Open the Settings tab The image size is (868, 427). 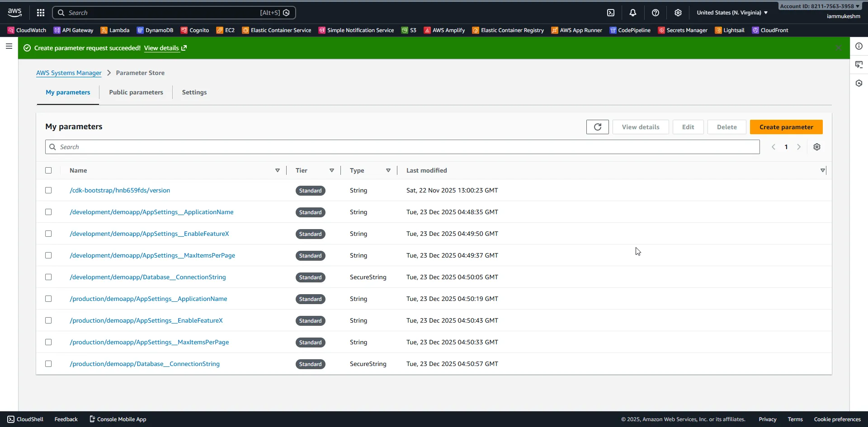coord(194,92)
